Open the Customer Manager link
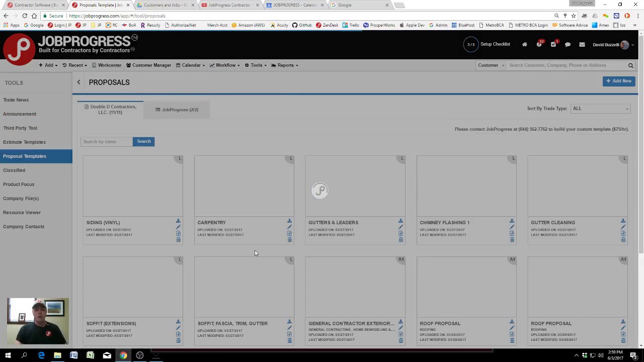The height and width of the screenshot is (362, 644). pyautogui.click(x=148, y=65)
